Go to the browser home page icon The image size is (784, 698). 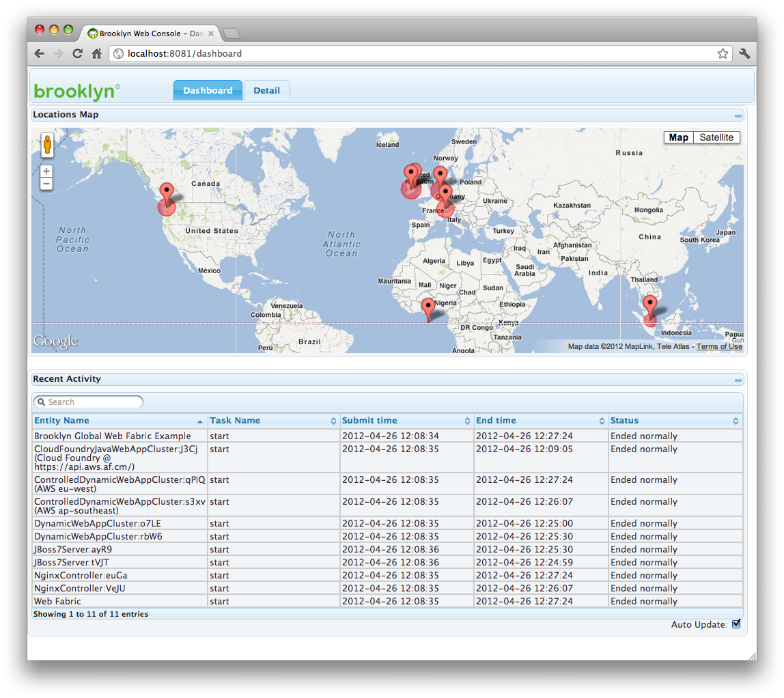pos(97,54)
